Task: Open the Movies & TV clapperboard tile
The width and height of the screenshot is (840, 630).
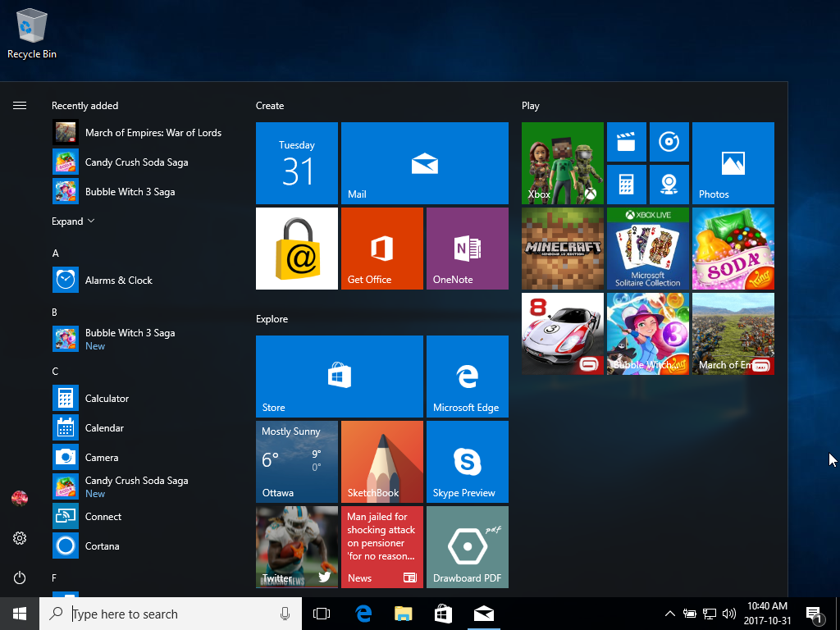Action: point(626,142)
